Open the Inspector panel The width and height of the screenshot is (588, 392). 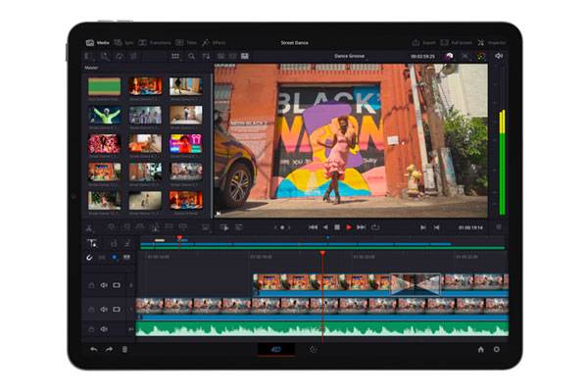(486, 43)
